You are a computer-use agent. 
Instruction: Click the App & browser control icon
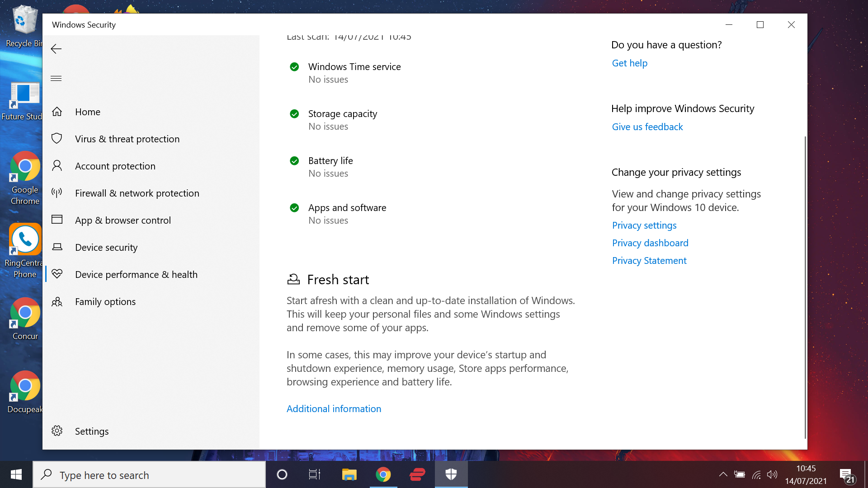[x=57, y=220]
